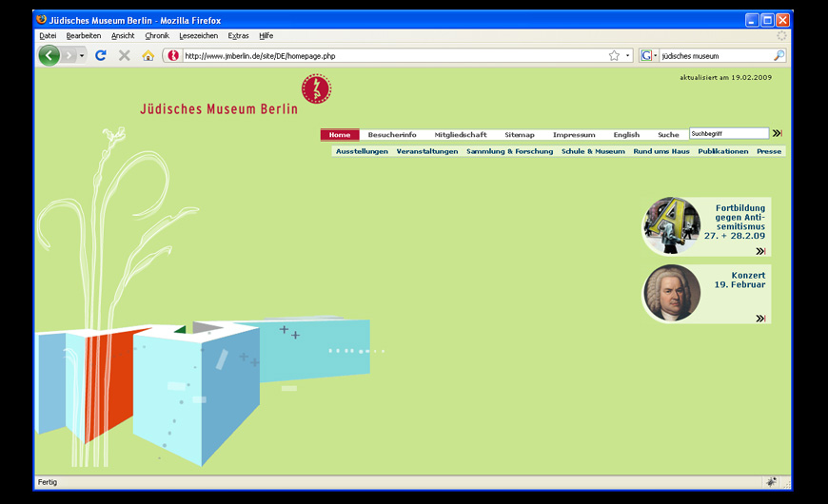
Task: Open the Chronik menu
Action: pos(157,36)
